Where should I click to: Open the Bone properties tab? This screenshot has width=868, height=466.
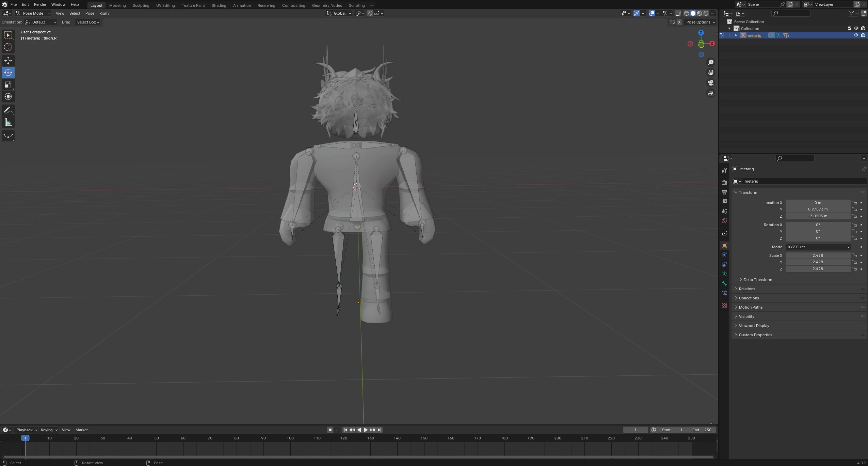pyautogui.click(x=724, y=283)
